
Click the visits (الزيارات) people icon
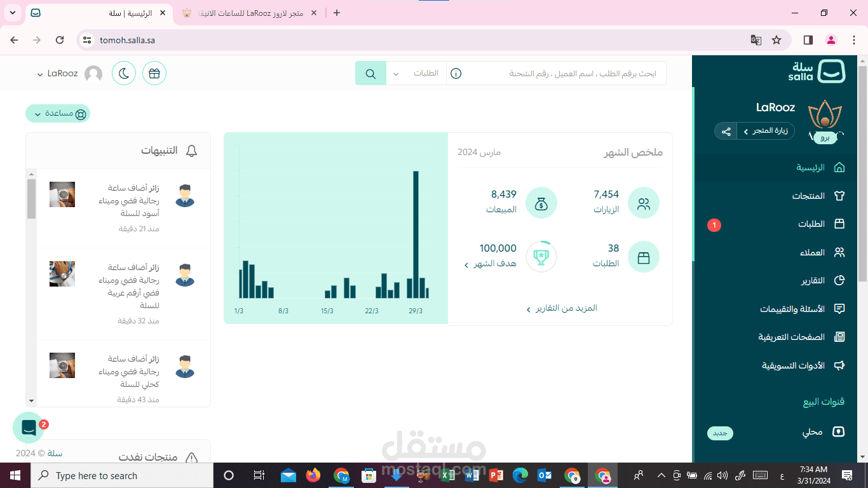click(x=644, y=203)
